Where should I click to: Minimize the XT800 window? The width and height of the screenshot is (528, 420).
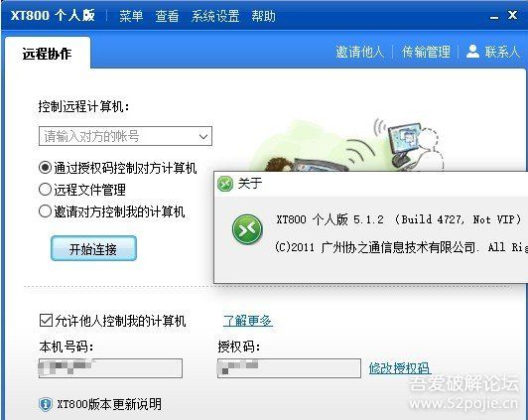coord(494,17)
